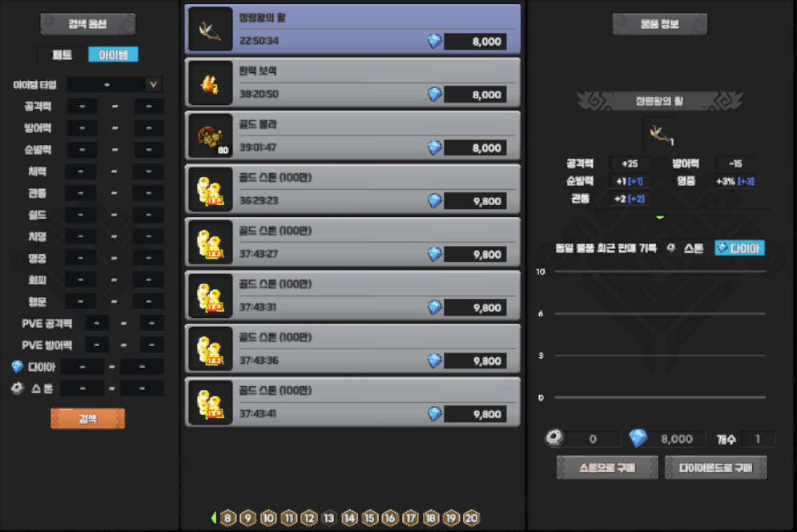Go to page 20

tap(472, 518)
